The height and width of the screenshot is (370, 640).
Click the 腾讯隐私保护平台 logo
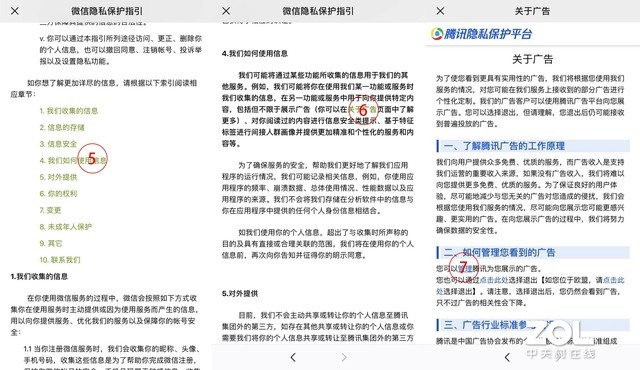tap(481, 34)
